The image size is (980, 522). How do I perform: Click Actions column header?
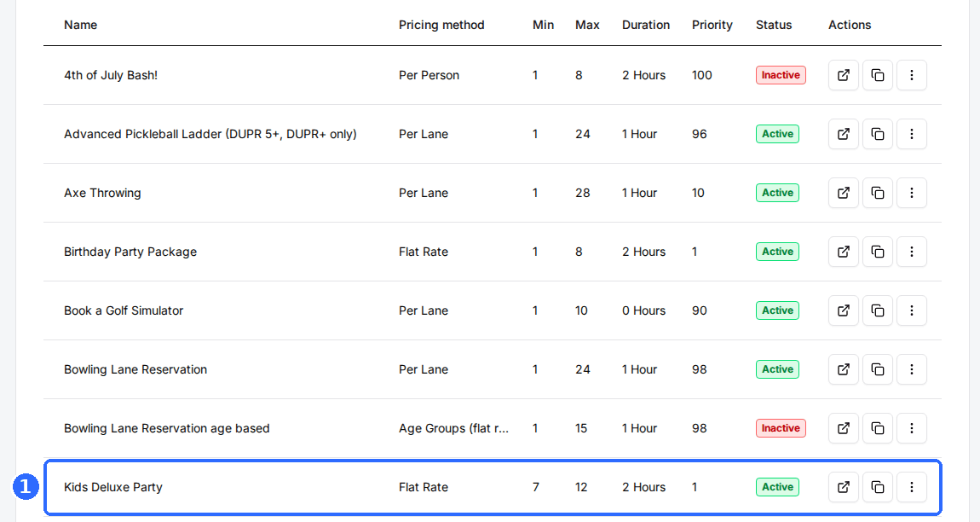pyautogui.click(x=850, y=25)
